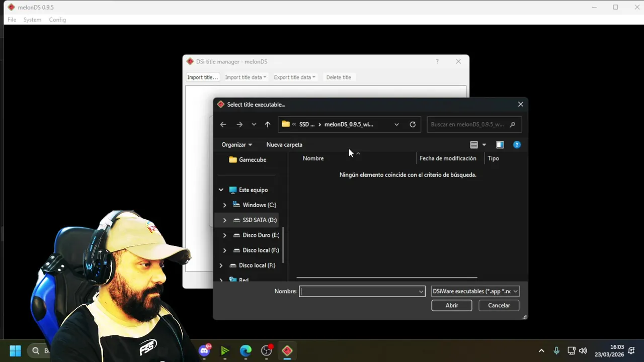
Task: Open recent locations chevron
Action: point(254,125)
